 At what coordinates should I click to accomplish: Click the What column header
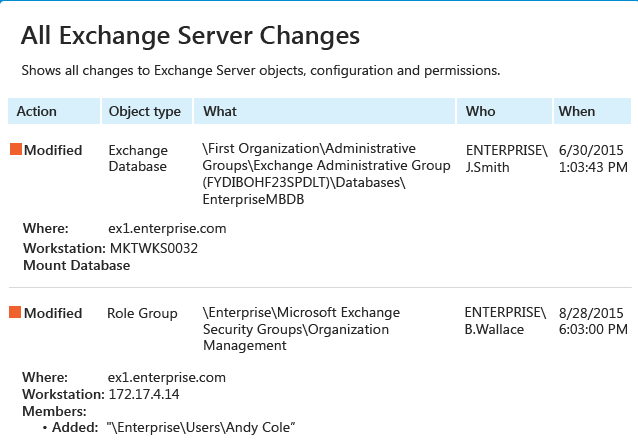(x=324, y=111)
